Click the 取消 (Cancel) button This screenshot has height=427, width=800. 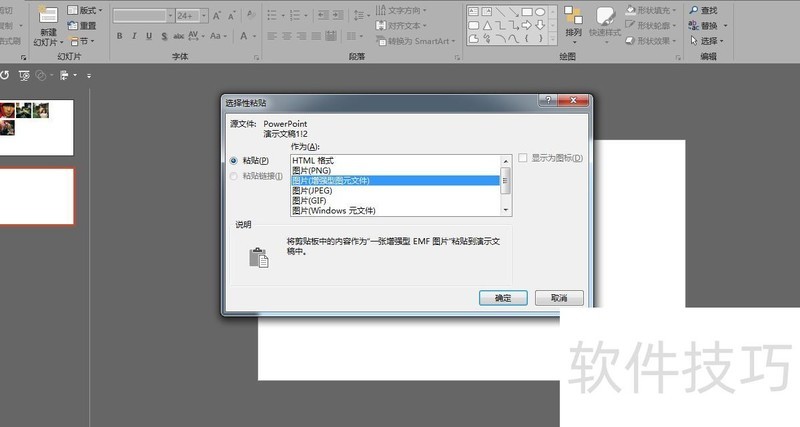559,298
